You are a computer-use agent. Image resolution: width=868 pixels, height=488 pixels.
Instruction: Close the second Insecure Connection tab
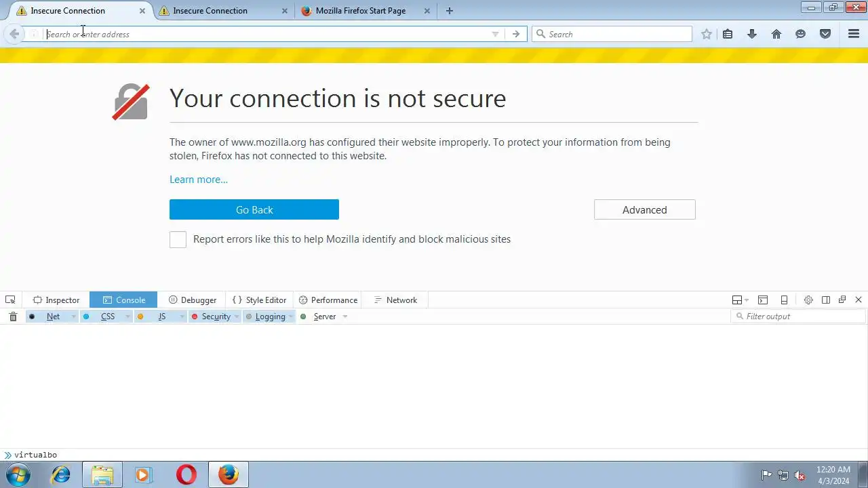tap(284, 11)
